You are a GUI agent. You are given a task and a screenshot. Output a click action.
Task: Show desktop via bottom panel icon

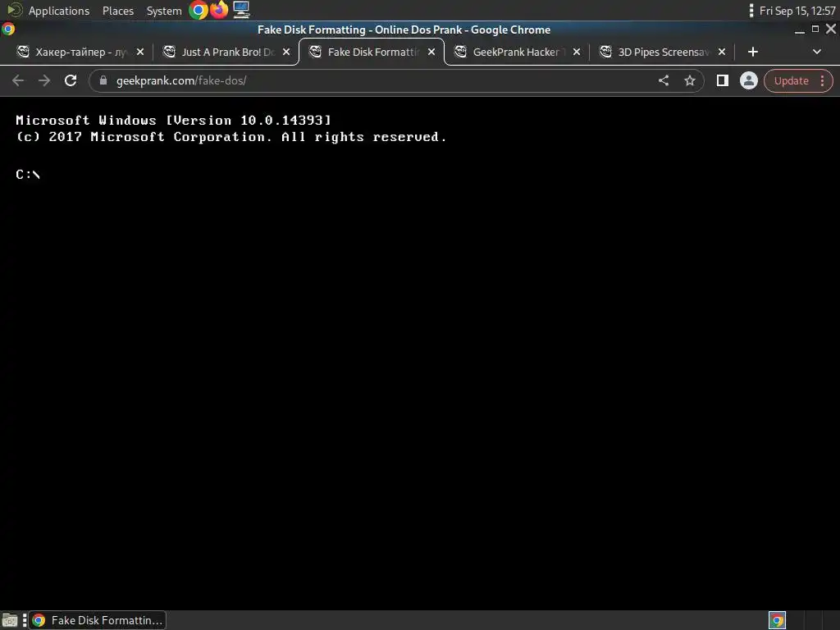pyautogui.click(x=10, y=620)
